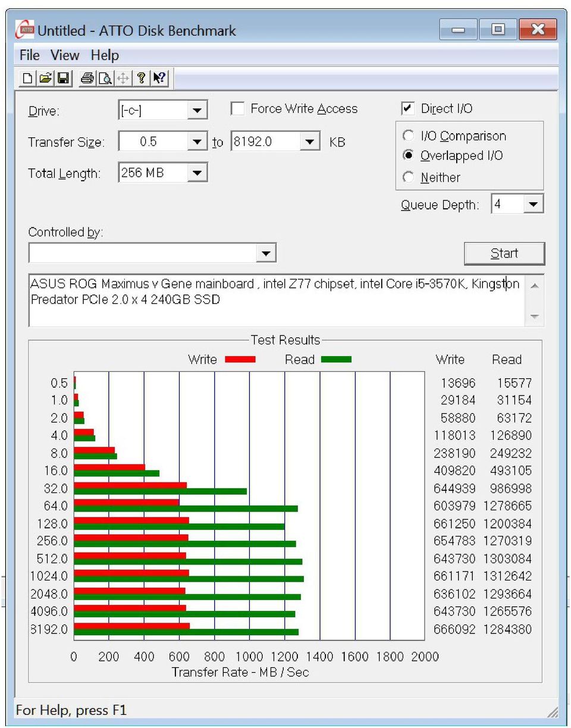
Task: Activate the context help pointer icon
Action: point(159,78)
